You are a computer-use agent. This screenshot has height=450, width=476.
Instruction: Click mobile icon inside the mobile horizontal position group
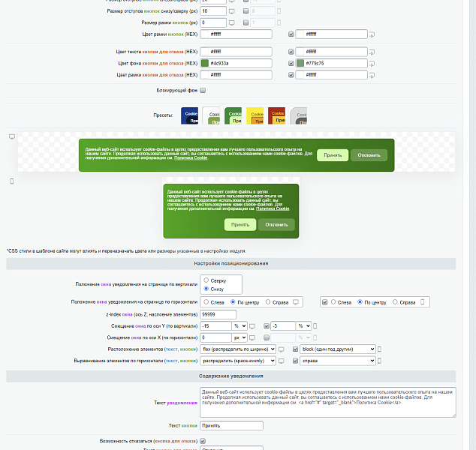(x=422, y=302)
